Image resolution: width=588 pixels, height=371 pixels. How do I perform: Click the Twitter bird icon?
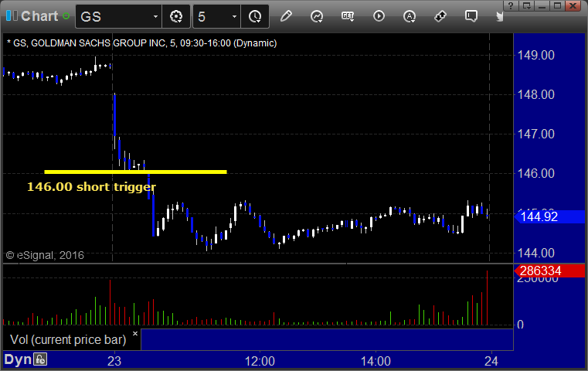click(499, 16)
